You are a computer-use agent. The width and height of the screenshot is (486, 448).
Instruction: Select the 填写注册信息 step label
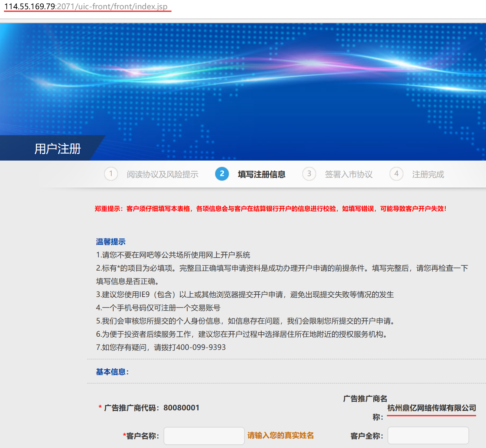tap(261, 174)
